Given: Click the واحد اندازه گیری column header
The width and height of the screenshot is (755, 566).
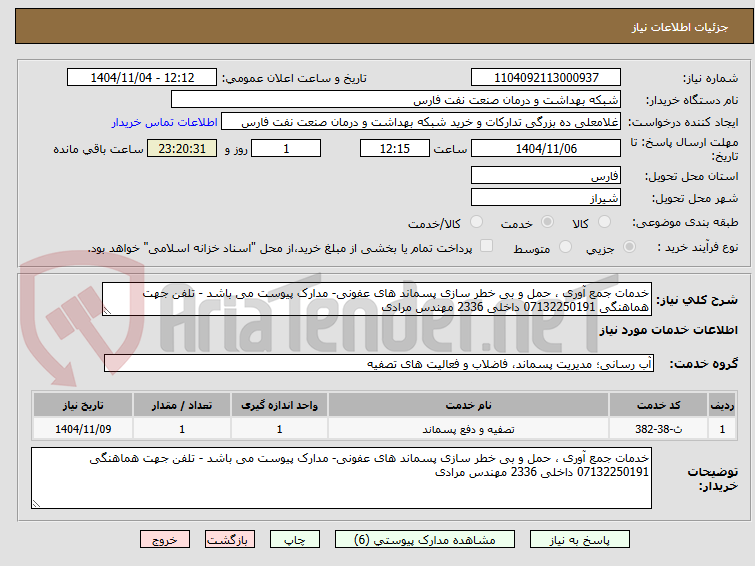Looking at the screenshot, I should coord(279,405).
